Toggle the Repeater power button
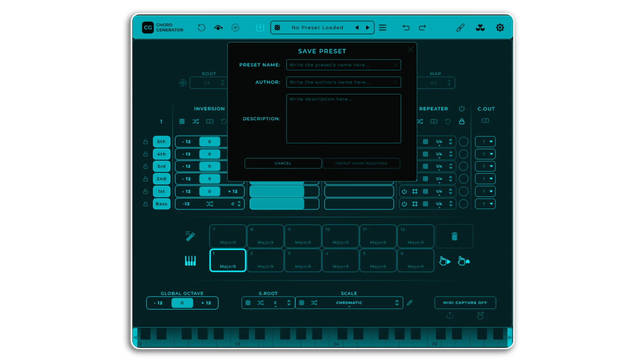Screen dimensions: 644x362 point(462,109)
